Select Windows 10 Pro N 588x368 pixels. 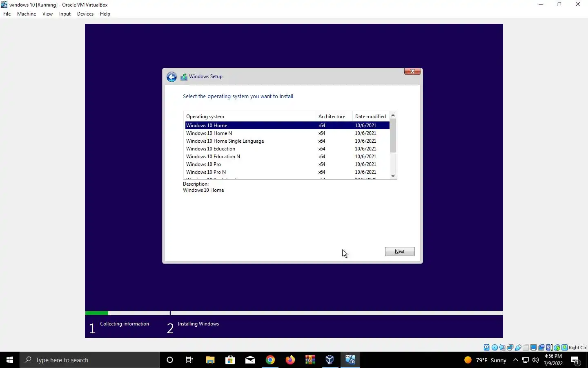(x=287, y=172)
